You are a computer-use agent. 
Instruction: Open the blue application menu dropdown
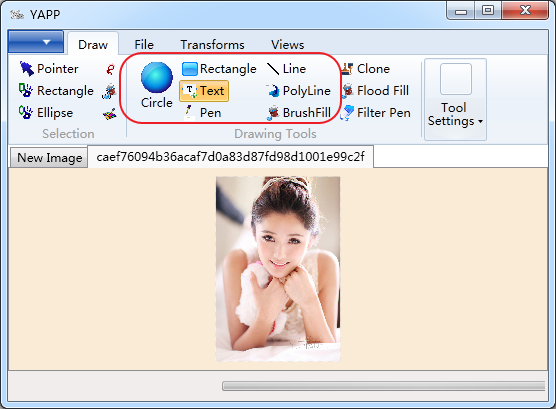pyautogui.click(x=36, y=42)
